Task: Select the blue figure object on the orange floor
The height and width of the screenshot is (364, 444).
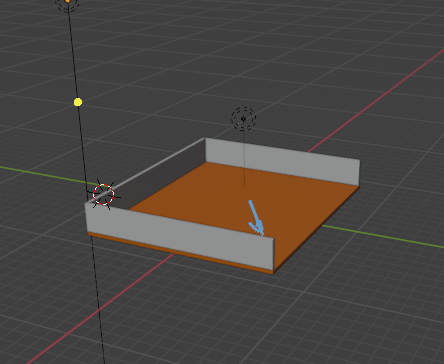Action: [x=256, y=218]
